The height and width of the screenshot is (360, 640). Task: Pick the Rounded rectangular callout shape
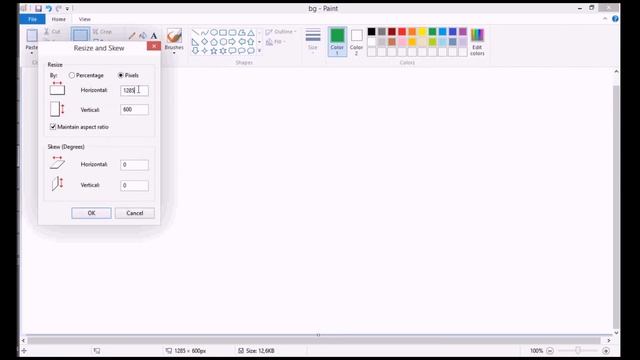tap(232, 51)
